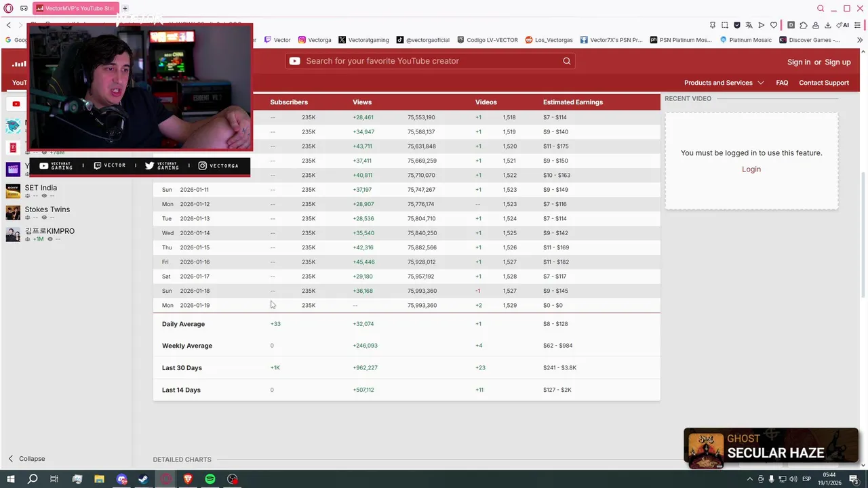The height and width of the screenshot is (488, 868).
Task: Expand the Products and Services dropdown
Action: coord(724,83)
